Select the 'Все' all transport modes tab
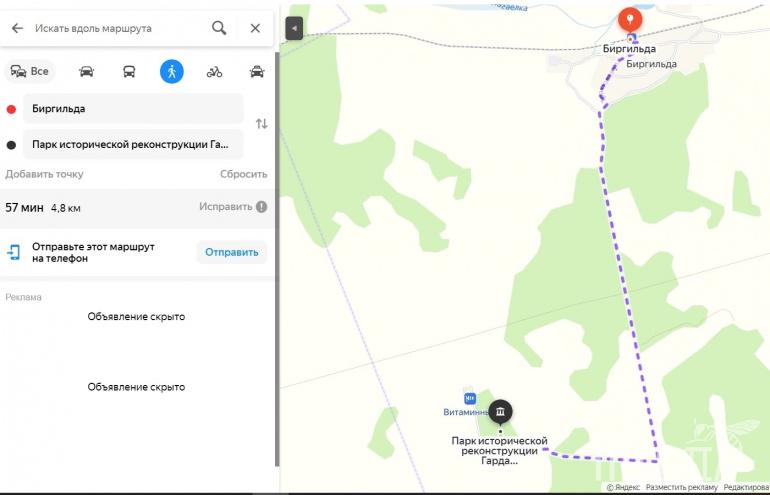This screenshot has width=770, height=495. [x=30, y=71]
